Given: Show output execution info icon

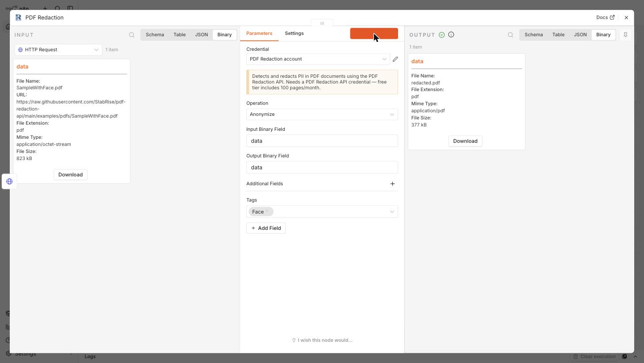Looking at the screenshot, I should (x=451, y=34).
